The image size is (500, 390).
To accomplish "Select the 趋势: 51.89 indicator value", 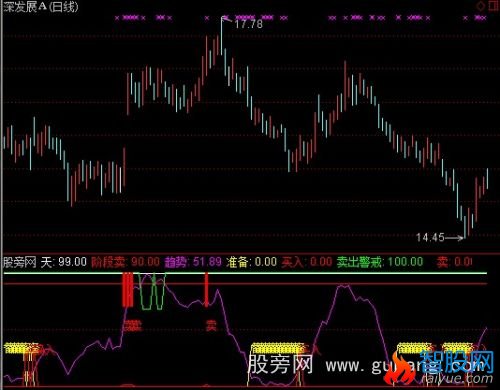I will click(193, 262).
